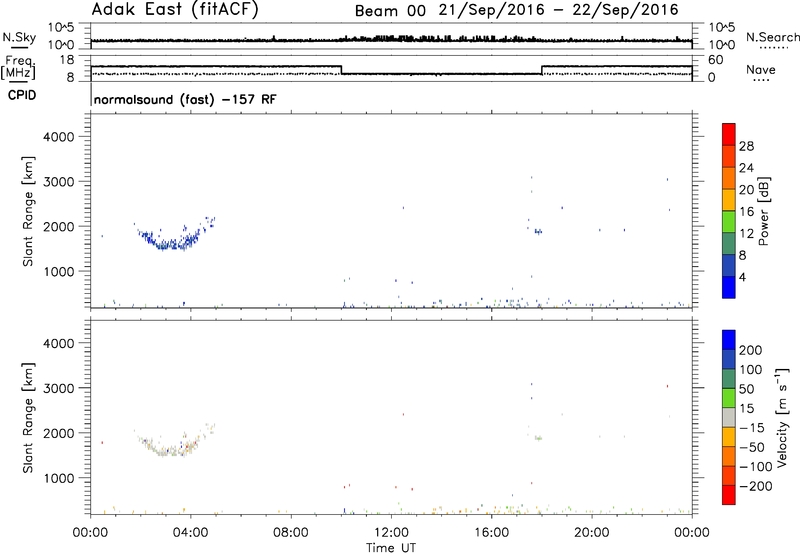Click the light green segment of power color bar
The height and width of the screenshot is (554, 800).
tap(729, 221)
